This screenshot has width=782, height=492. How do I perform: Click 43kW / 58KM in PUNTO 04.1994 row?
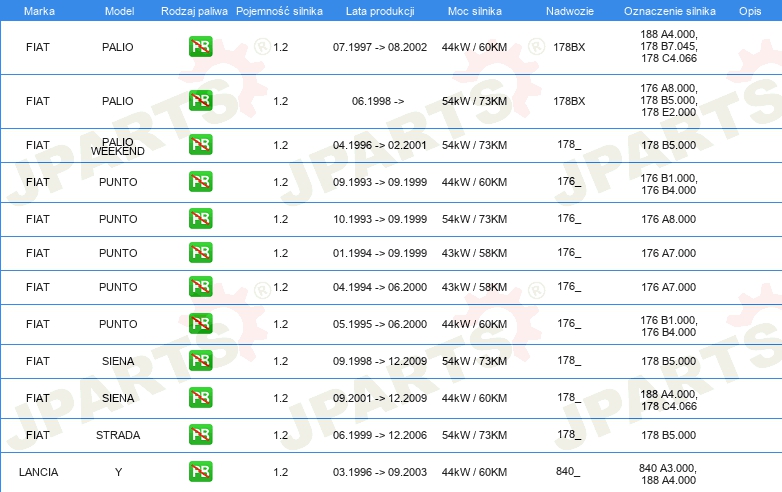tap(474, 287)
